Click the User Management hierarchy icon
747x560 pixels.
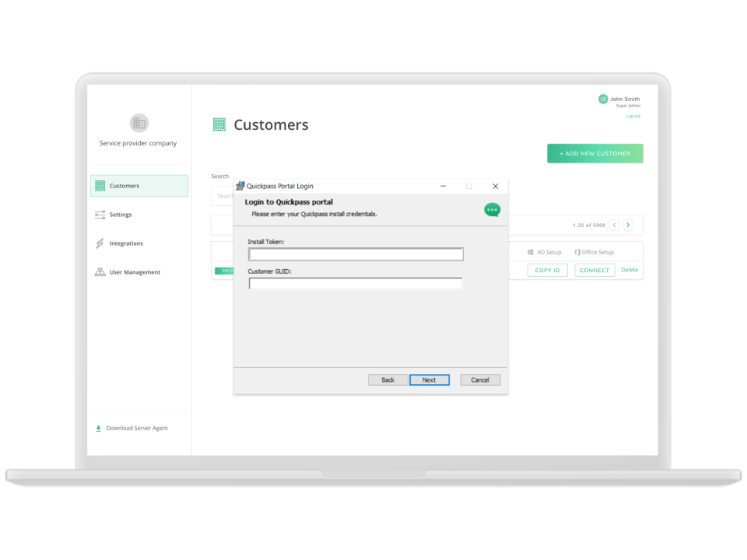pyautogui.click(x=100, y=271)
